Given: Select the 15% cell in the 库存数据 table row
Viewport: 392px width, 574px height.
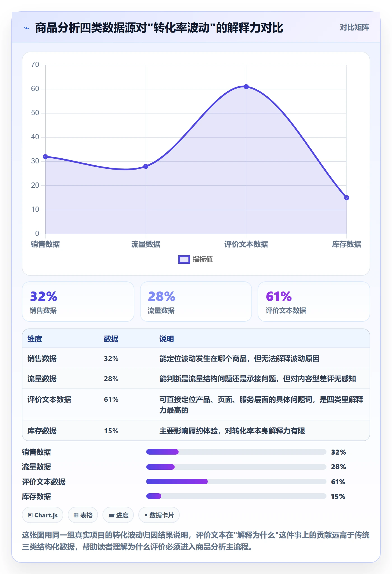Looking at the screenshot, I should (111, 431).
